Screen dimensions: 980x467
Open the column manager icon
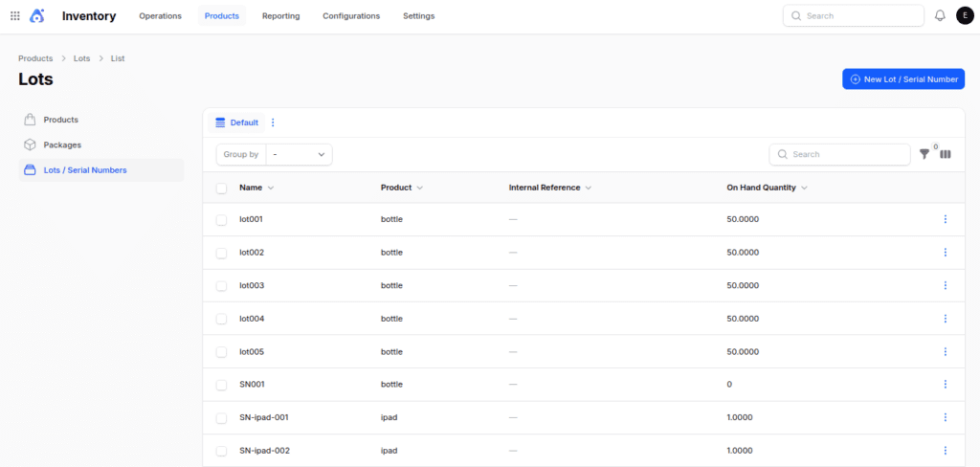946,154
